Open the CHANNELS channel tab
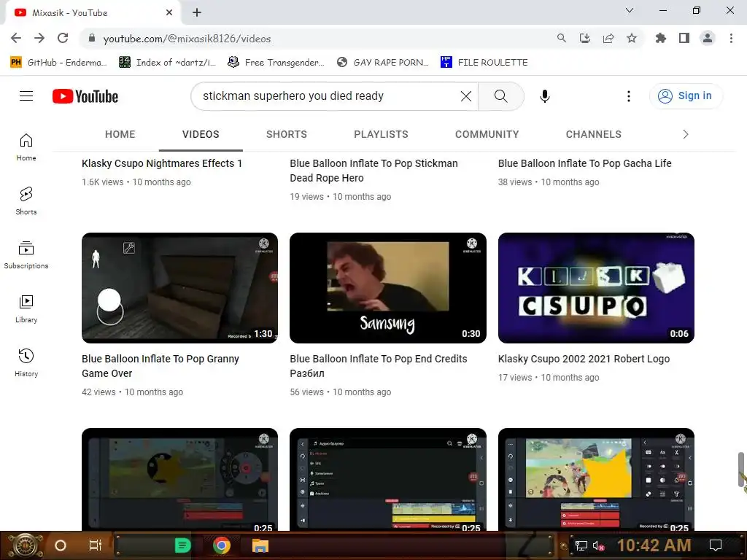The height and width of the screenshot is (560, 747). (594, 134)
